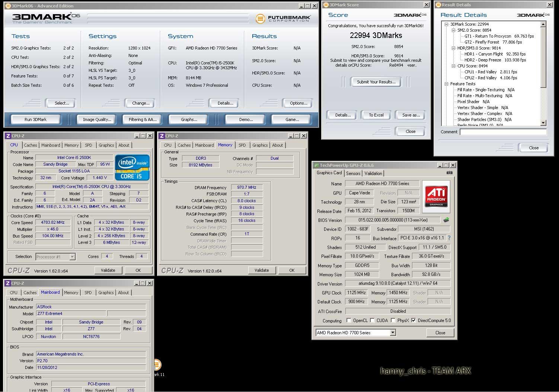Image resolution: width=559 pixels, height=392 pixels.
Task: Click the Run 3DMark button
Action: click(35, 119)
